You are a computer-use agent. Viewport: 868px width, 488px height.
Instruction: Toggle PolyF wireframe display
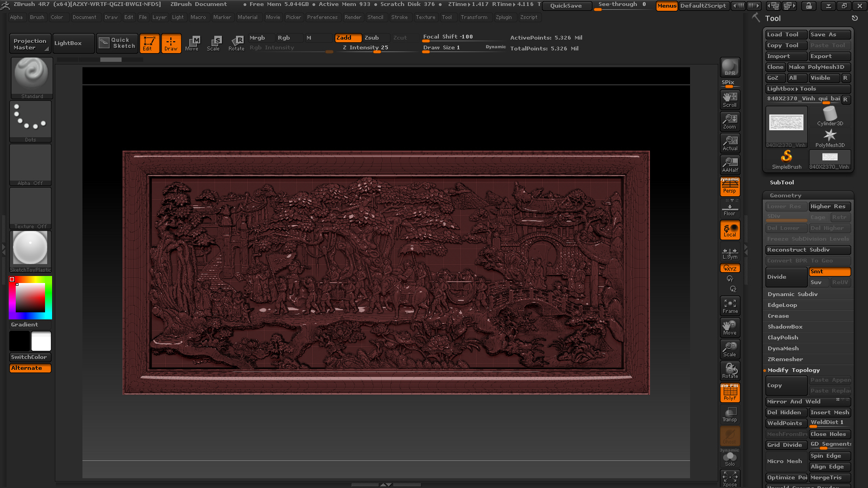point(730,393)
